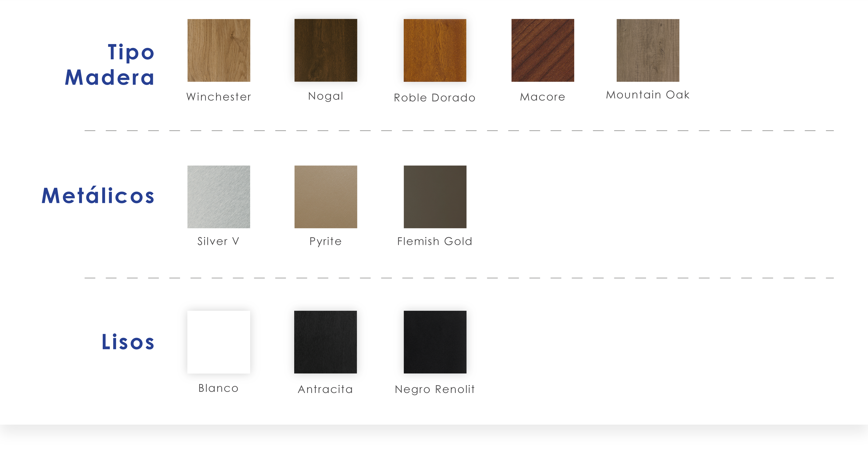The image size is (868, 476).
Task: Click the Roble Dorado text label
Action: point(435,98)
